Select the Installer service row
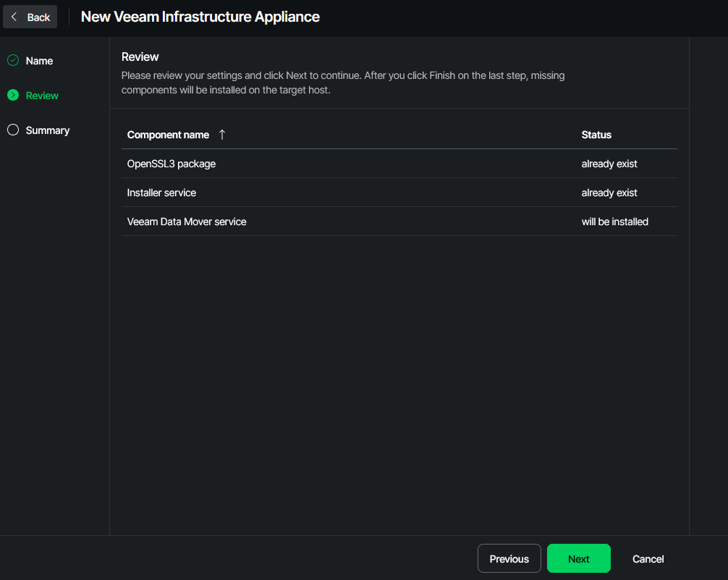The image size is (728, 580). 161,193
